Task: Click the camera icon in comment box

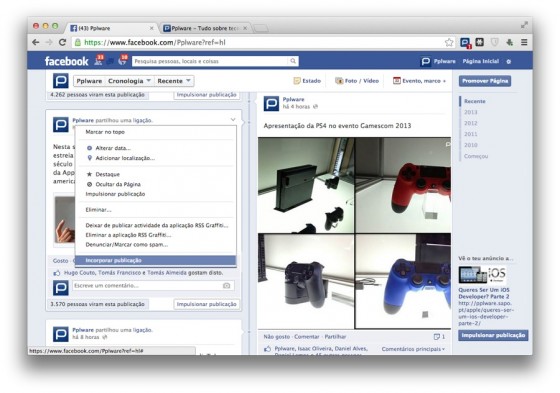Action: point(226,285)
